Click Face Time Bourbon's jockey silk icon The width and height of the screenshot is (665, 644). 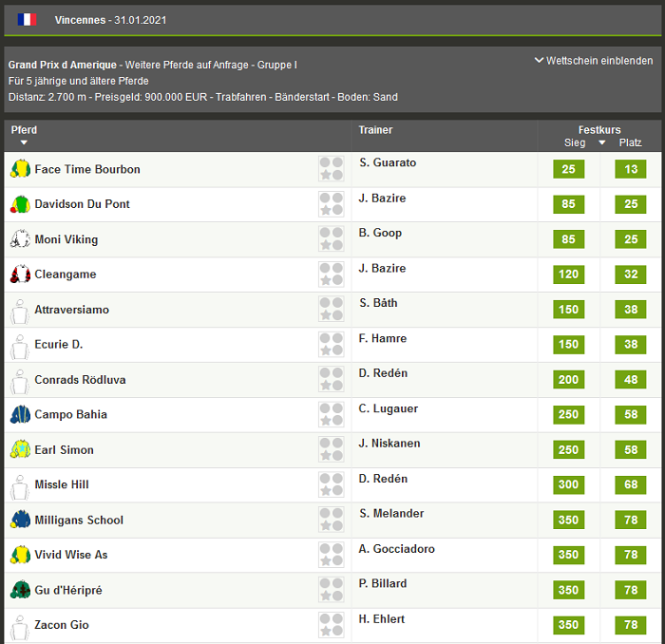pyautogui.click(x=20, y=169)
